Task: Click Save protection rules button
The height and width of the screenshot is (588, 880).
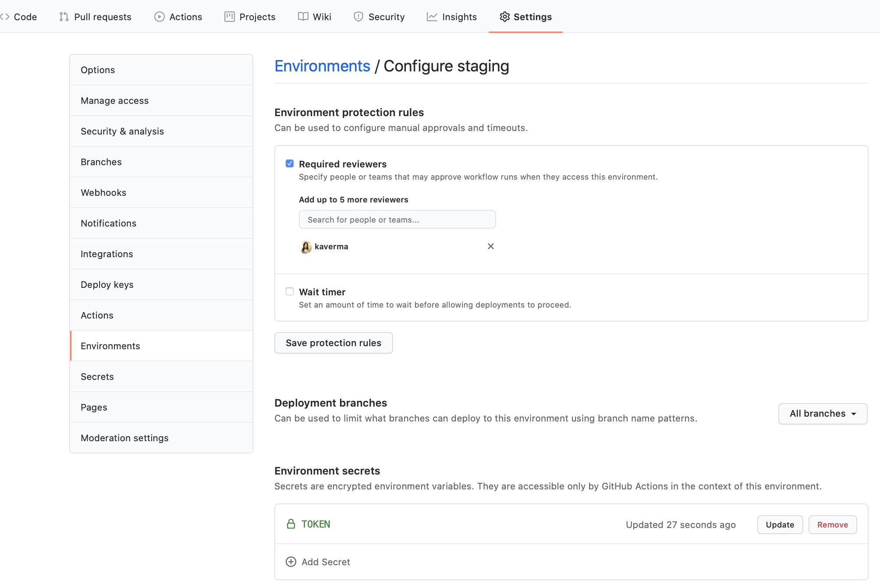Action: [334, 343]
